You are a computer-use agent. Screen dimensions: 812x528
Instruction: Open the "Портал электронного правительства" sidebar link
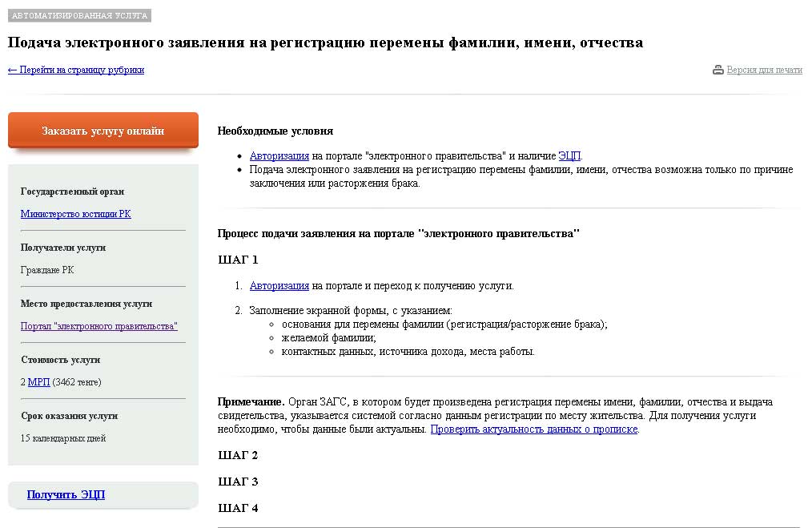(x=98, y=326)
